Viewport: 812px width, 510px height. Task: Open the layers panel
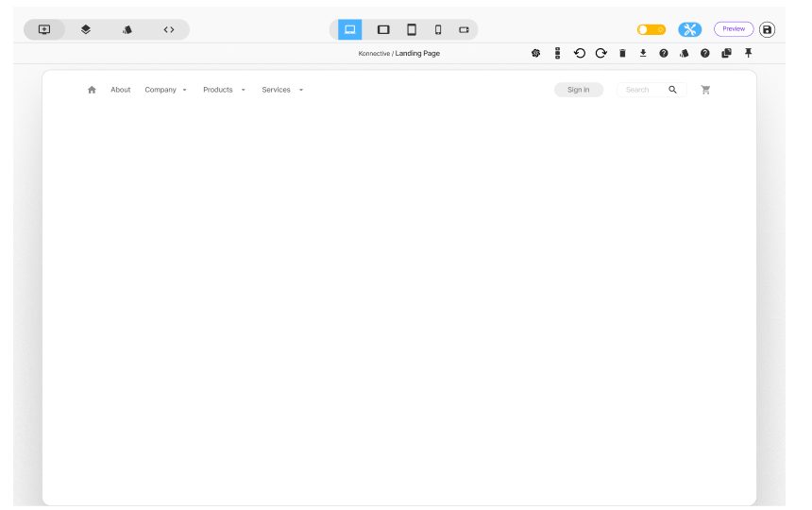tap(86, 29)
